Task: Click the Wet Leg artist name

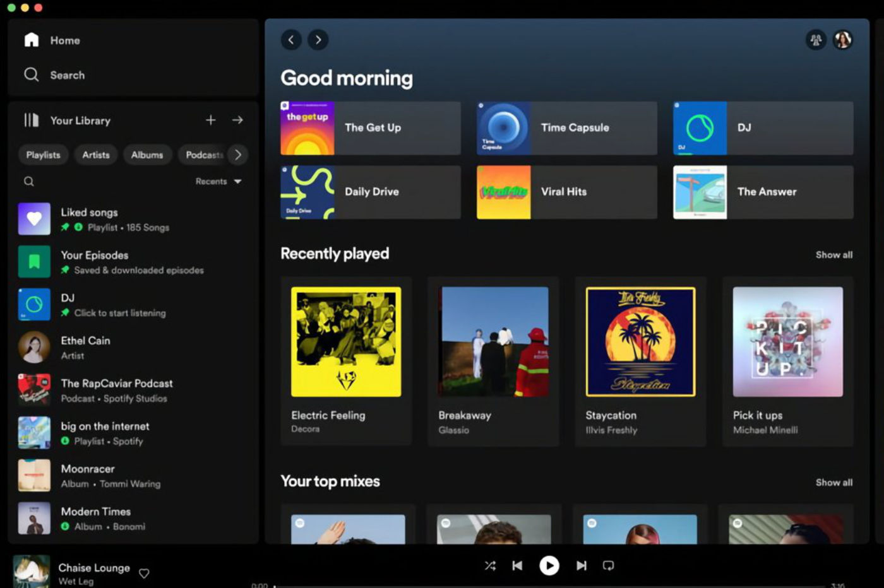Action: 76,582
